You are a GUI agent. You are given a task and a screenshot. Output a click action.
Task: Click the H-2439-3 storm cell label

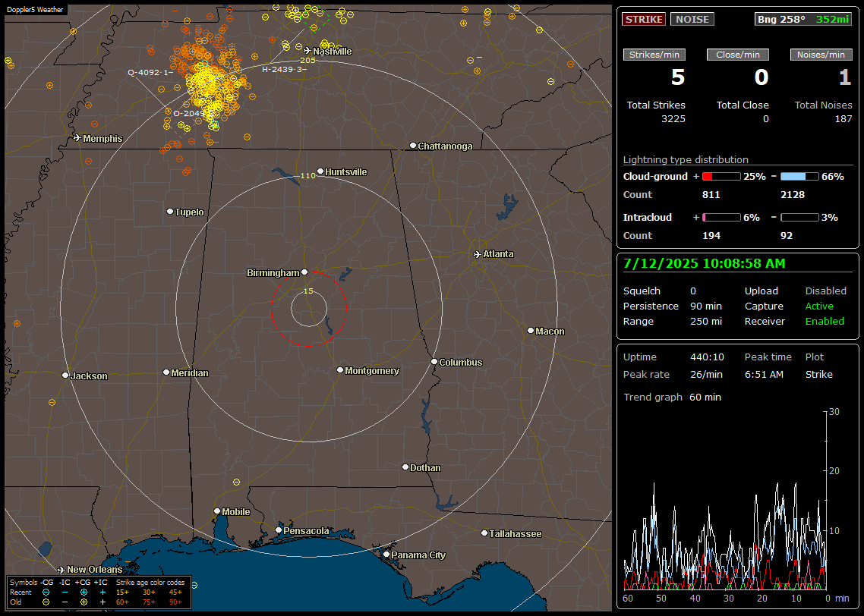tap(283, 69)
